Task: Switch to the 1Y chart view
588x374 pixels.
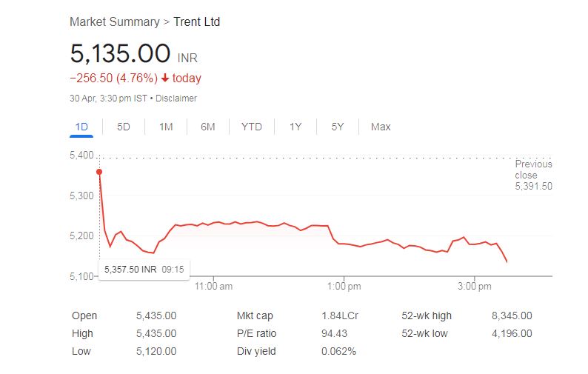Action: [295, 127]
